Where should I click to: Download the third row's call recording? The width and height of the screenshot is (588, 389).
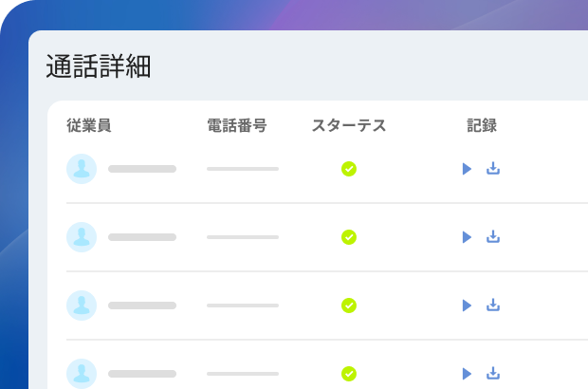point(493,306)
